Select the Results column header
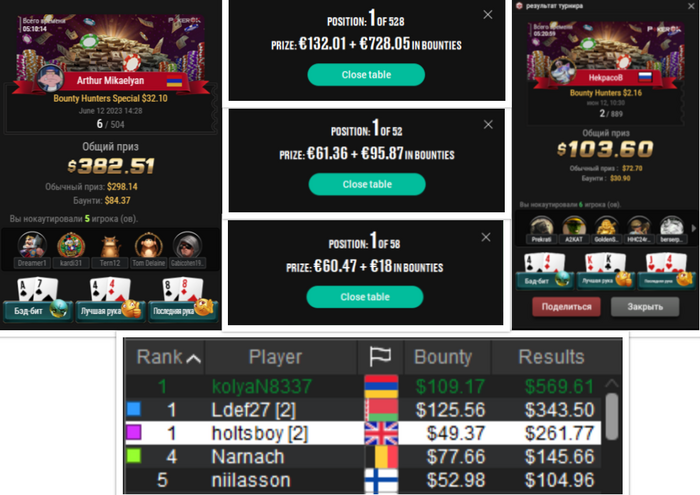 (x=552, y=357)
